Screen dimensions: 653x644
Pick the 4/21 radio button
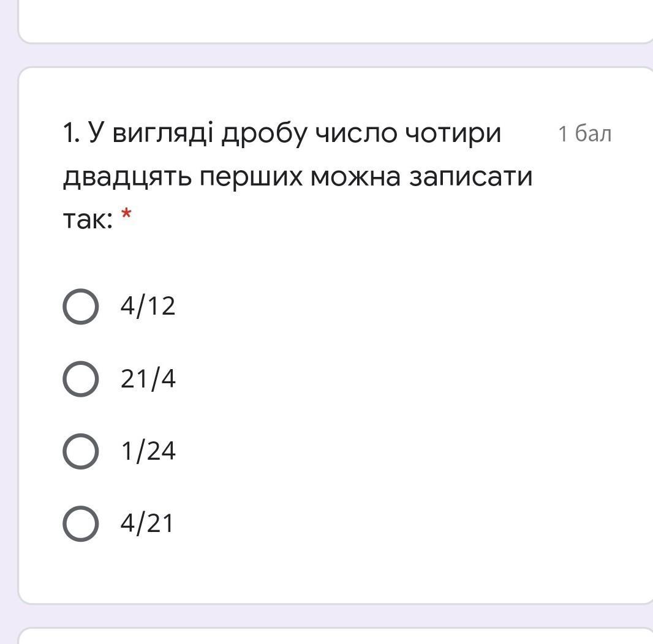[x=80, y=523]
